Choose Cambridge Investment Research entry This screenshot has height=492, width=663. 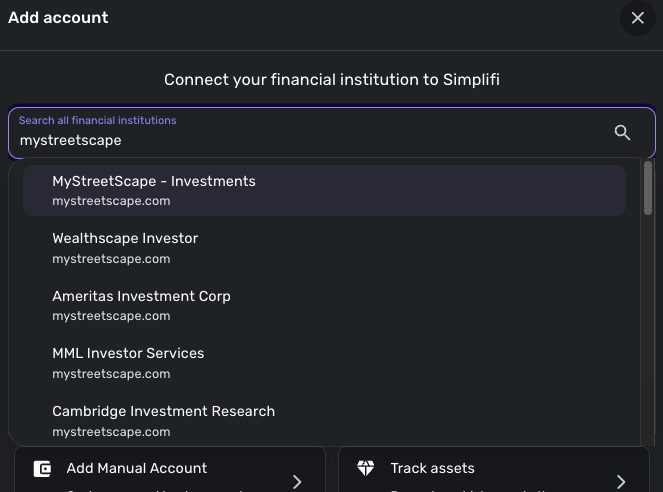163,411
